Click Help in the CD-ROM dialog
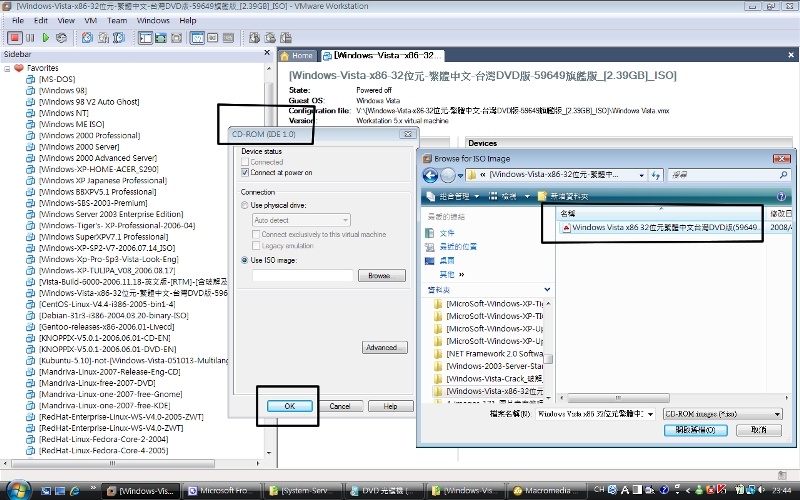Screen dimensions: 800x500 point(390,406)
